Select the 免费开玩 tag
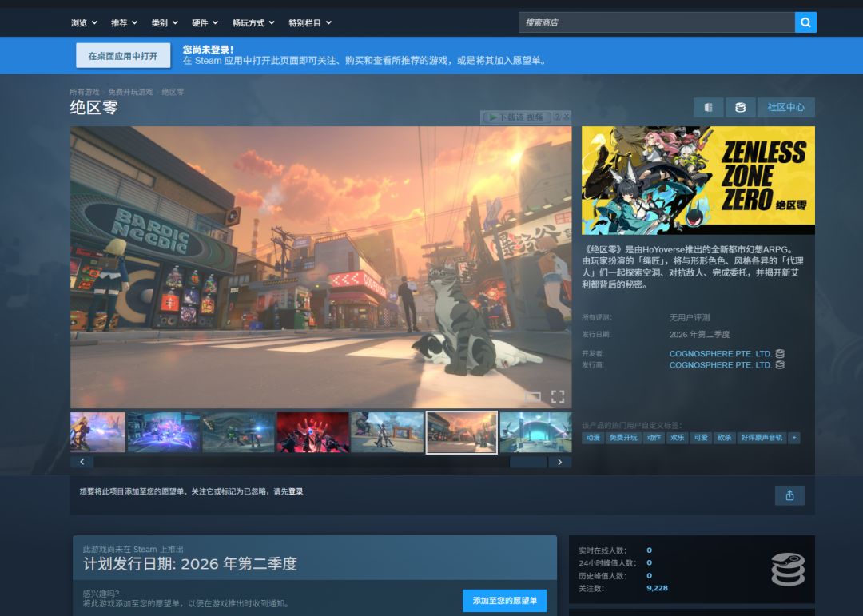Image resolution: width=863 pixels, height=616 pixels. tap(623, 438)
